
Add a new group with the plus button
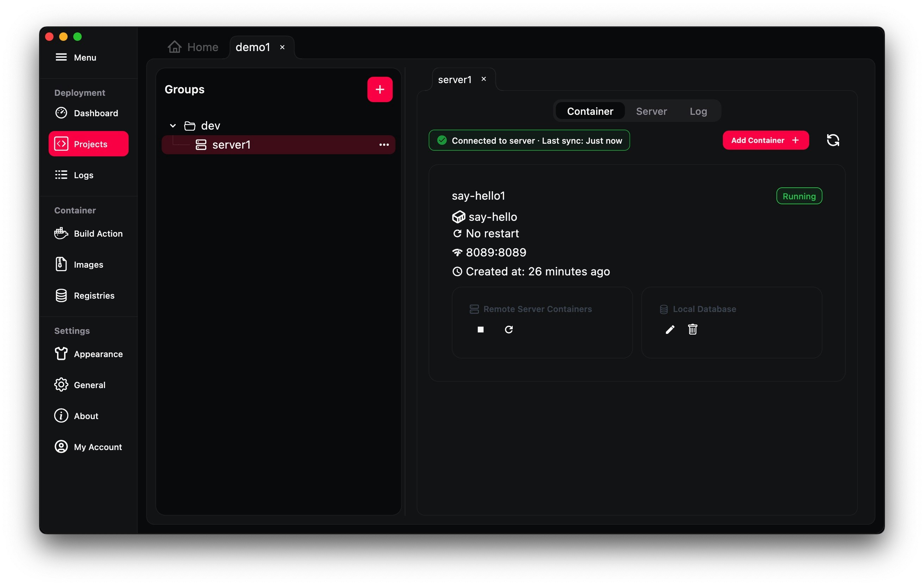point(380,89)
